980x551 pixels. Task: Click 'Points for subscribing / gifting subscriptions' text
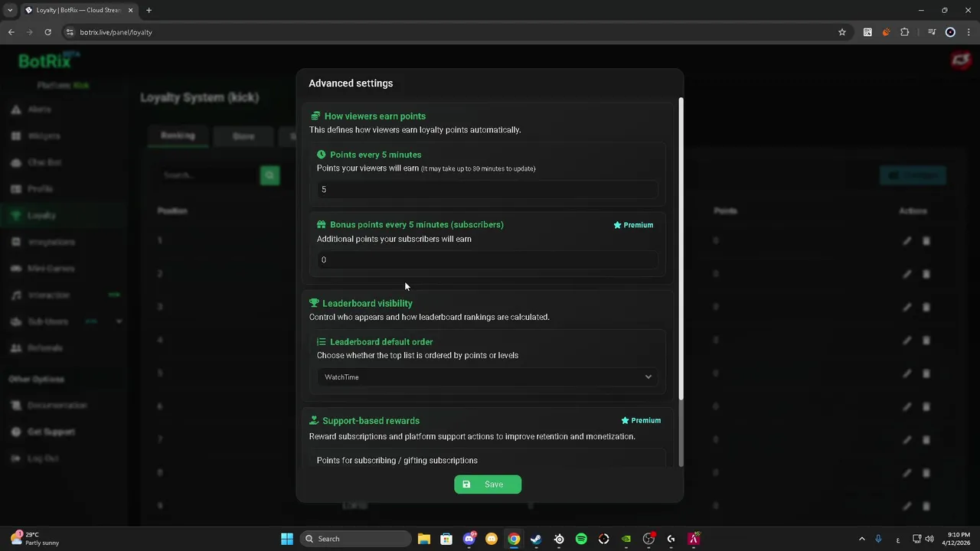click(x=397, y=461)
